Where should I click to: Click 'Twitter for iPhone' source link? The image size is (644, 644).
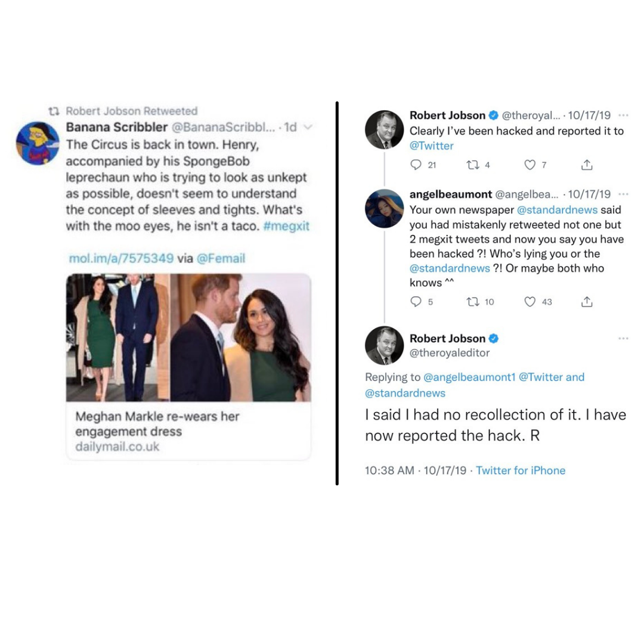(521, 470)
